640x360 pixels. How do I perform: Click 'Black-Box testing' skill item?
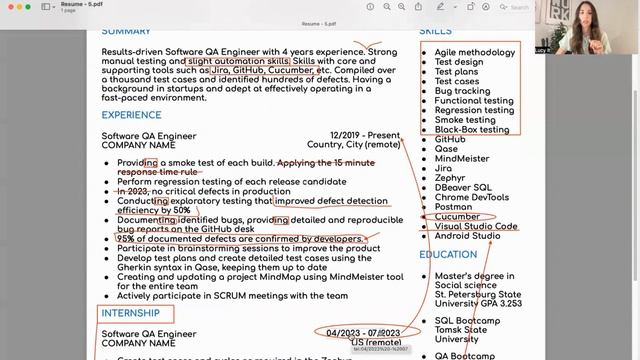tap(472, 130)
